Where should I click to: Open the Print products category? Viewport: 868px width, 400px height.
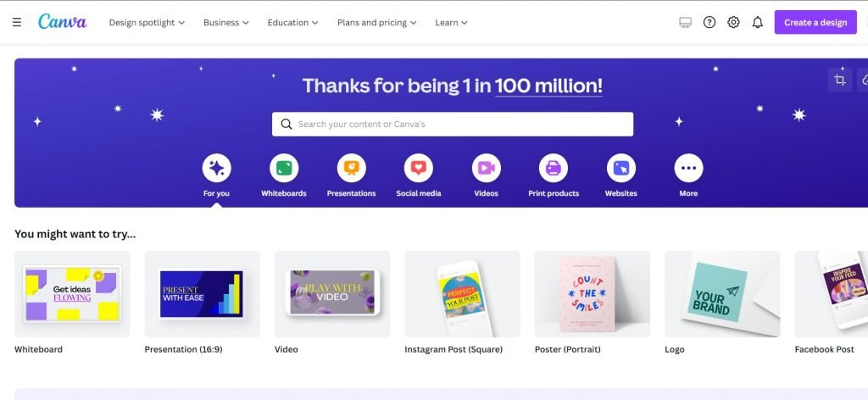(x=554, y=169)
